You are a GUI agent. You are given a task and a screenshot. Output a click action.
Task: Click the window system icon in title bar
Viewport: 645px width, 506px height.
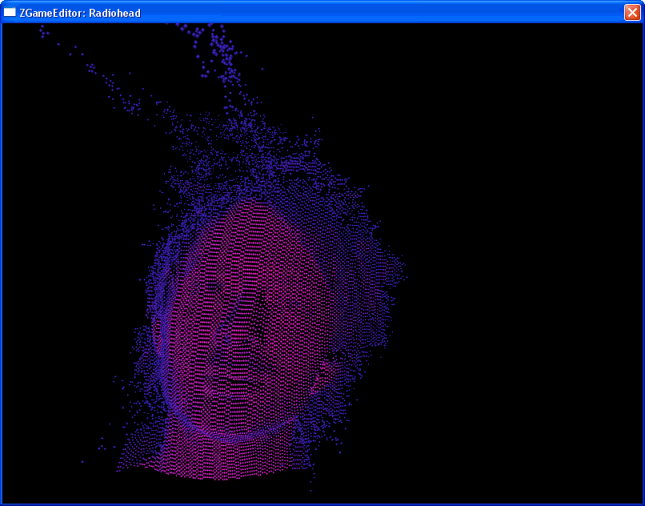pyautogui.click(x=9, y=12)
